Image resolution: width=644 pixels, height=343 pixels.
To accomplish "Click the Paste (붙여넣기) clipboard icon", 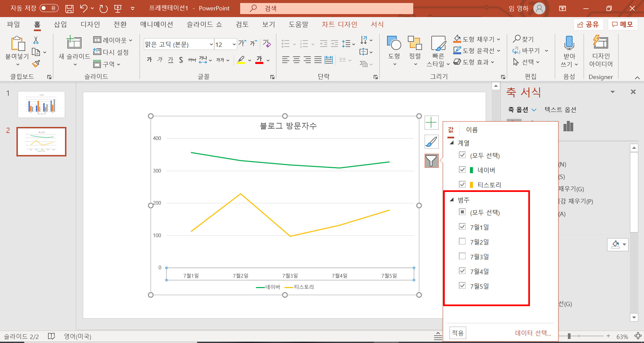I will 18,44.
